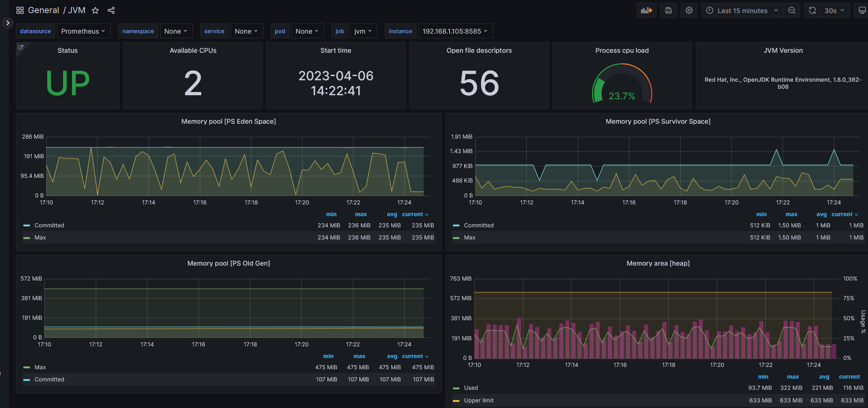Add a new panel to dashboard
Image resolution: width=868 pixels, height=408 pixels.
[x=647, y=10]
